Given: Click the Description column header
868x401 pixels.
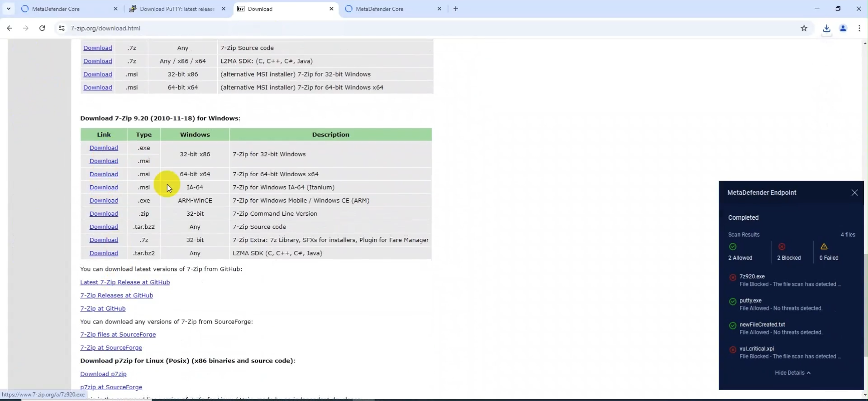Looking at the screenshot, I should 330,135.
